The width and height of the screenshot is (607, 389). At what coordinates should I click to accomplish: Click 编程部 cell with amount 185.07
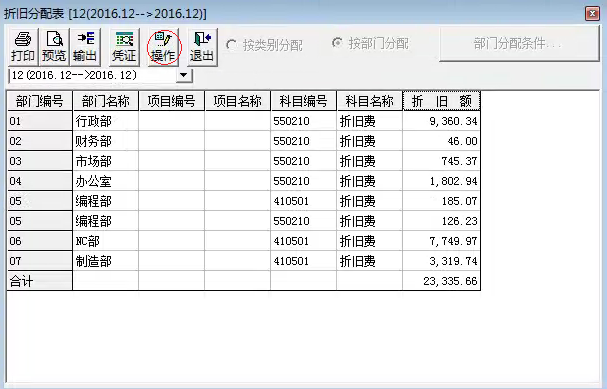[x=105, y=201]
